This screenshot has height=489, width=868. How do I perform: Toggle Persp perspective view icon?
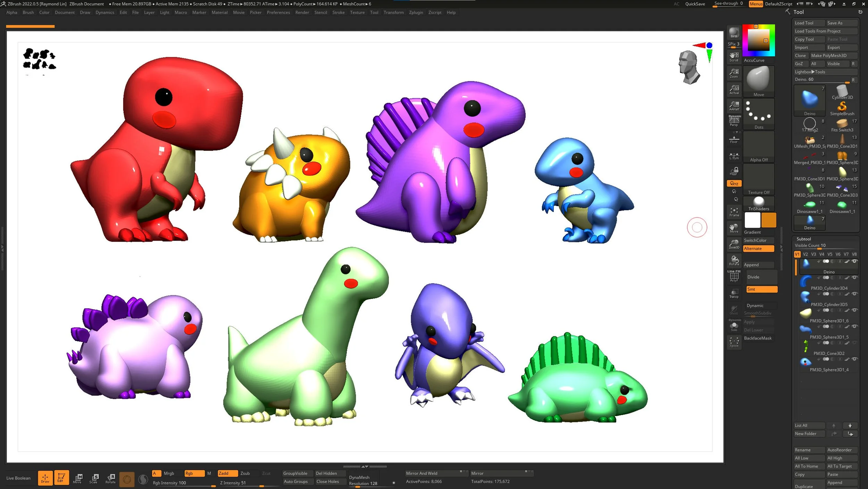[734, 121]
